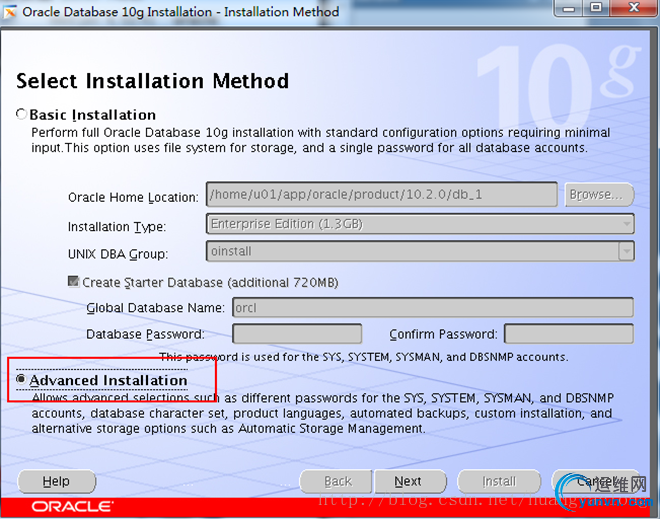The image size is (660, 519).
Task: Click the Oracle logo in footer
Action: (72, 506)
